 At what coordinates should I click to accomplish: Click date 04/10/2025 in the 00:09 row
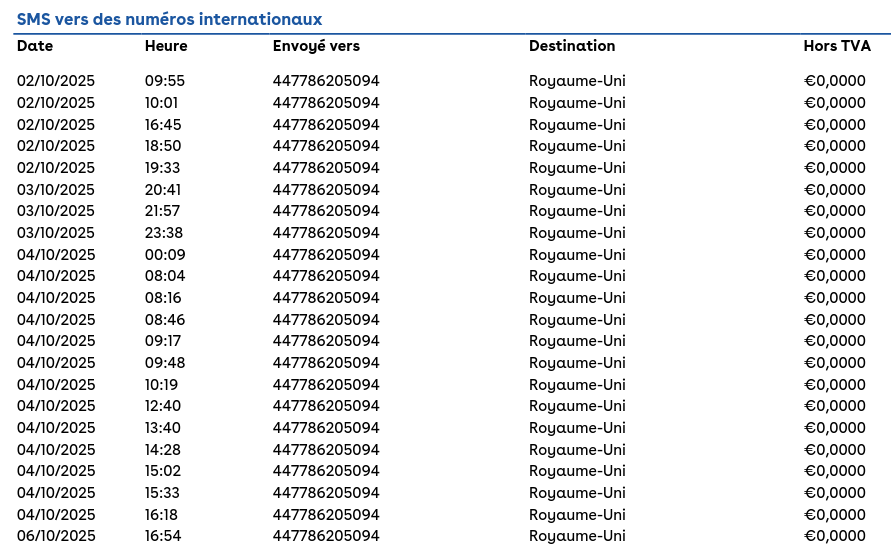pos(56,254)
